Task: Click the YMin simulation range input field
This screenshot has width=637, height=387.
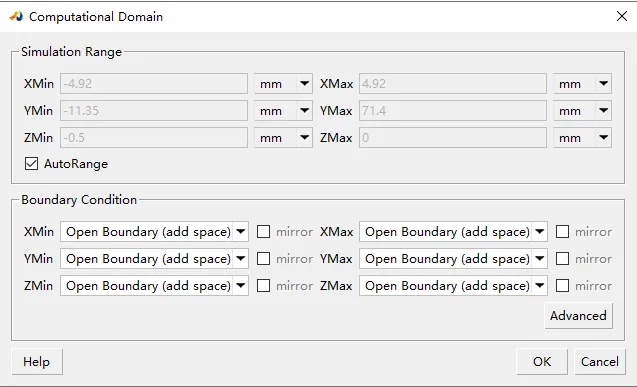Action: [x=154, y=110]
